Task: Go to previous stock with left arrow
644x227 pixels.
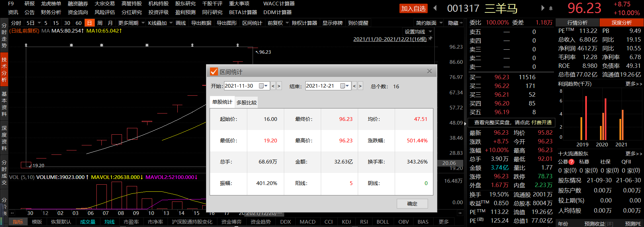Action: point(435,8)
